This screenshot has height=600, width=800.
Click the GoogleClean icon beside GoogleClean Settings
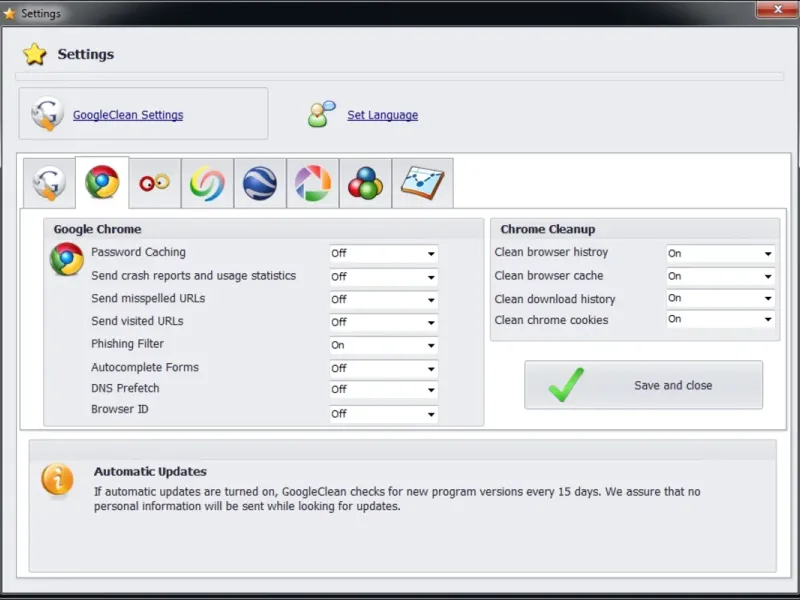[47, 113]
